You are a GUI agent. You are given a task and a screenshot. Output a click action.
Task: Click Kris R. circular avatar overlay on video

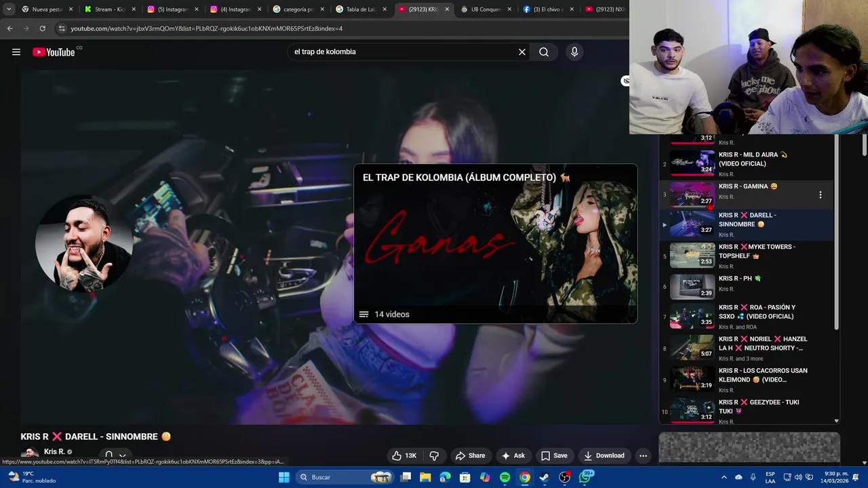[83, 244]
